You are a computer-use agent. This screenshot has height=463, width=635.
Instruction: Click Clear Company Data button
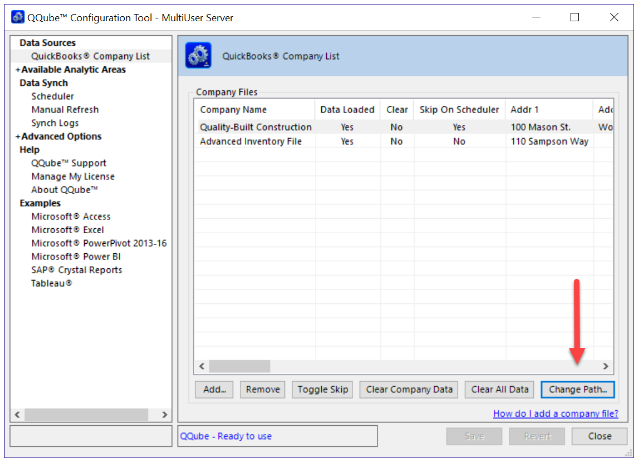[x=409, y=390]
